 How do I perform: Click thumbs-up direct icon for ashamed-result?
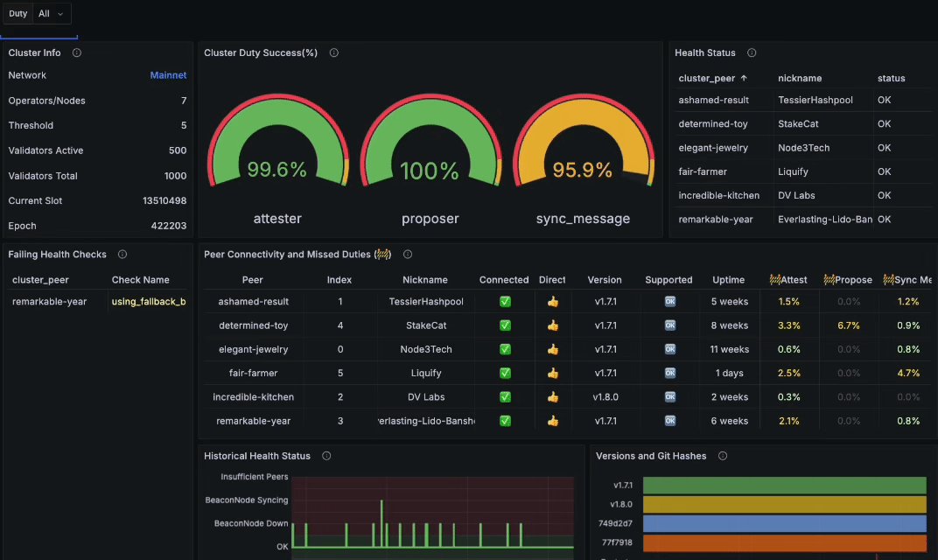(x=553, y=302)
